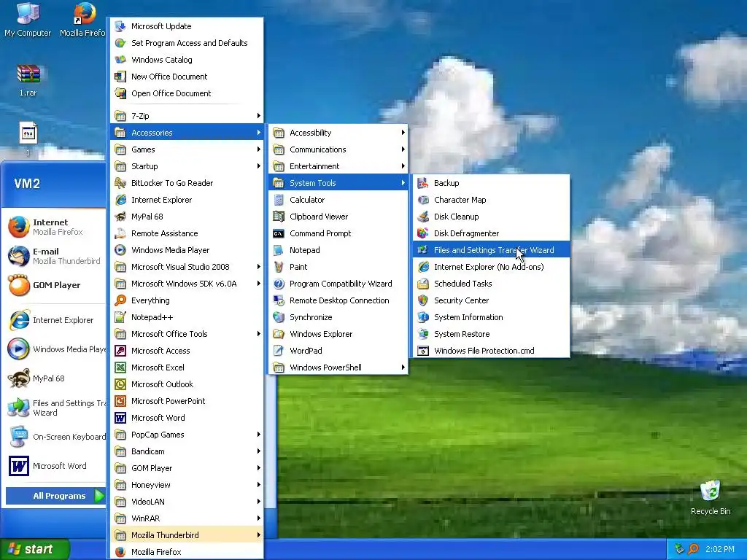Image resolution: width=747 pixels, height=560 pixels.
Task: Select Microsoft Update menu entry
Action: coord(187,26)
